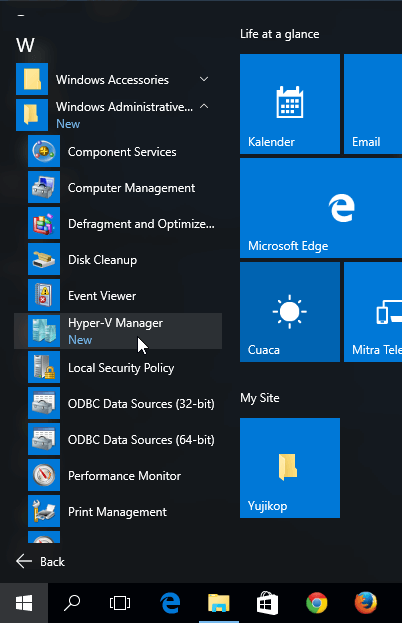Launch Defragment and Optimize Drives icon

click(x=44, y=223)
